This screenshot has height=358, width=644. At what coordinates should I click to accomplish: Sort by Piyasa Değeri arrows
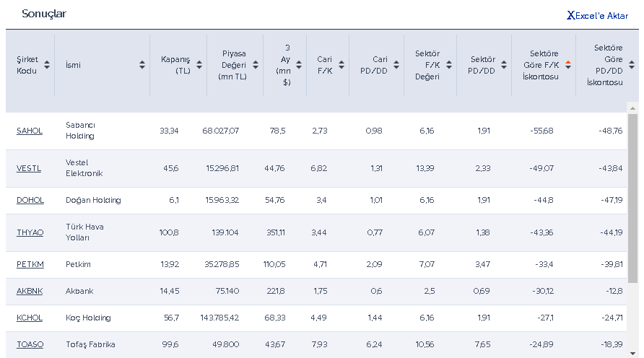254,65
